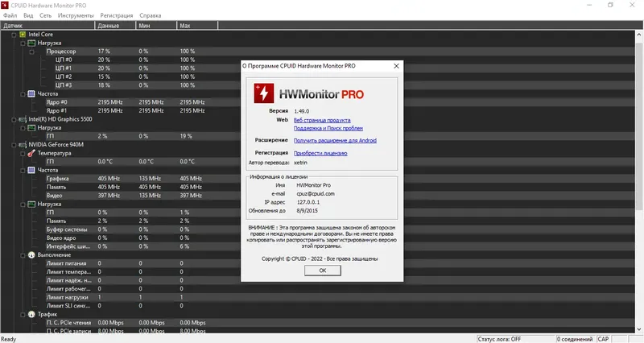Click 0 соединений in status bar
Image resolution: width=644 pixels, height=343 pixels.
coord(576,339)
